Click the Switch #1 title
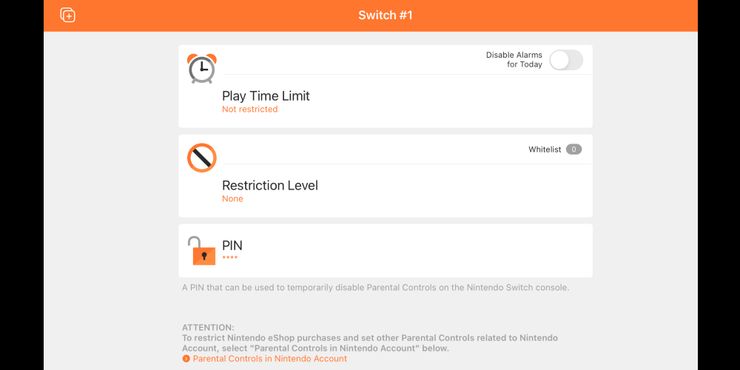Viewport: 740px width, 370px height. click(x=385, y=15)
